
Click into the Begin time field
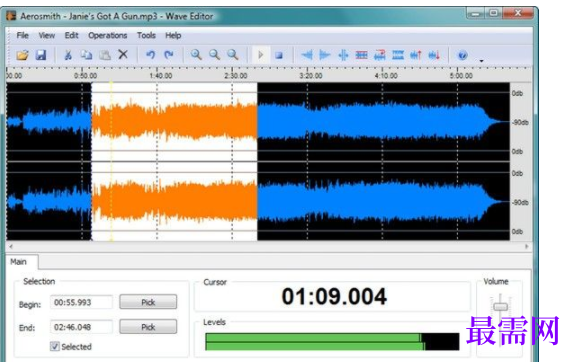(81, 303)
